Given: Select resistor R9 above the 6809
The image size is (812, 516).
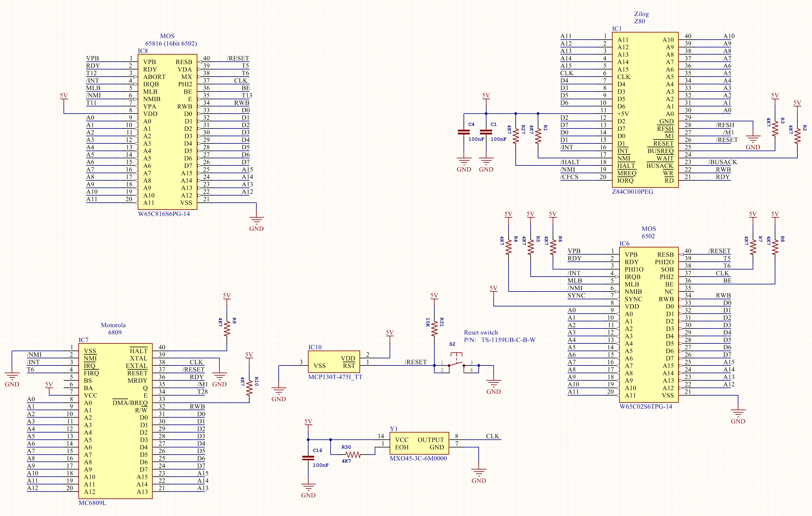Looking at the screenshot, I should 227,328.
